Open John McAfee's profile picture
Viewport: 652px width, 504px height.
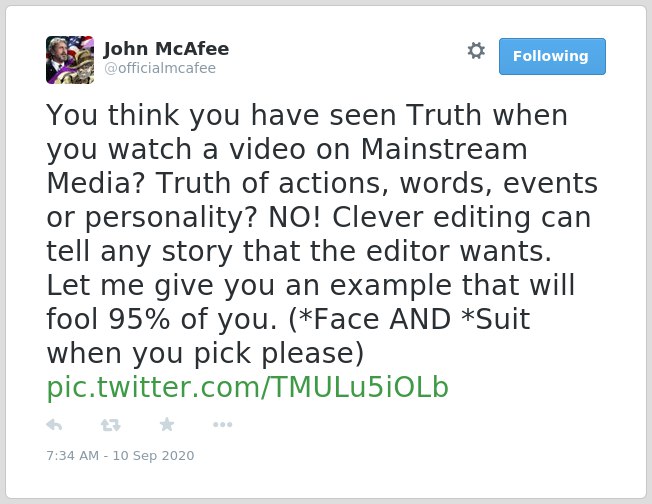(70, 60)
